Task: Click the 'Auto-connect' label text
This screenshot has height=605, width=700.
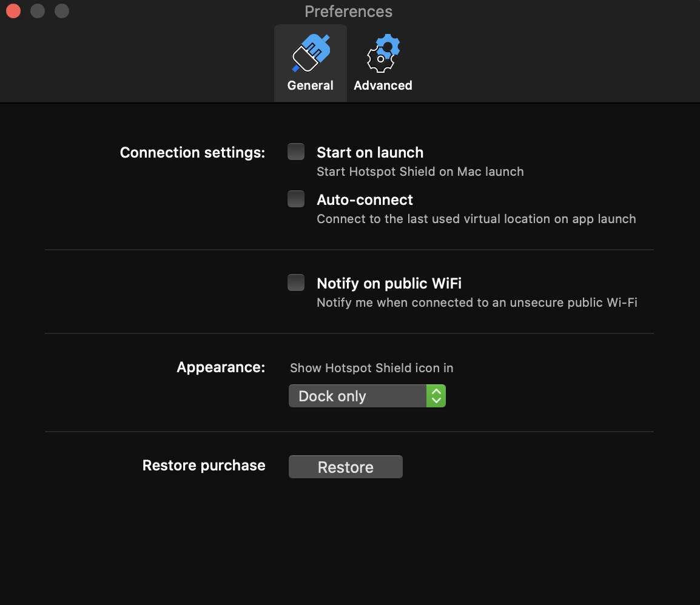Action: (x=365, y=200)
